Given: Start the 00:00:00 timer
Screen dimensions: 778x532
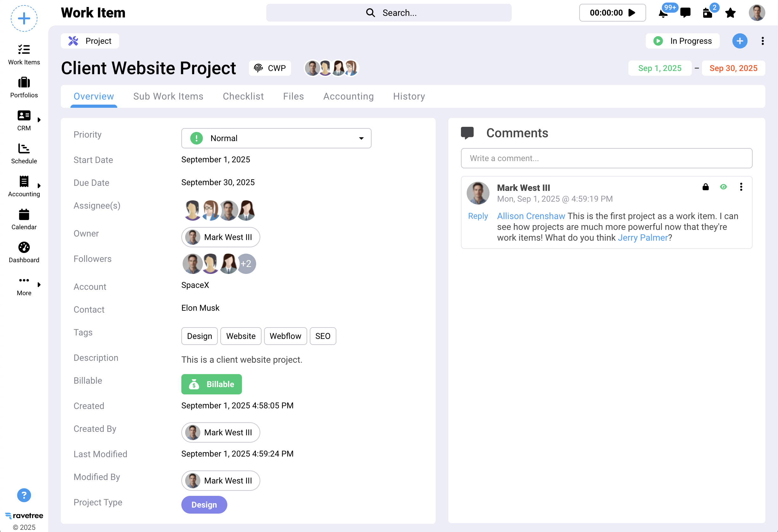Looking at the screenshot, I should (632, 13).
